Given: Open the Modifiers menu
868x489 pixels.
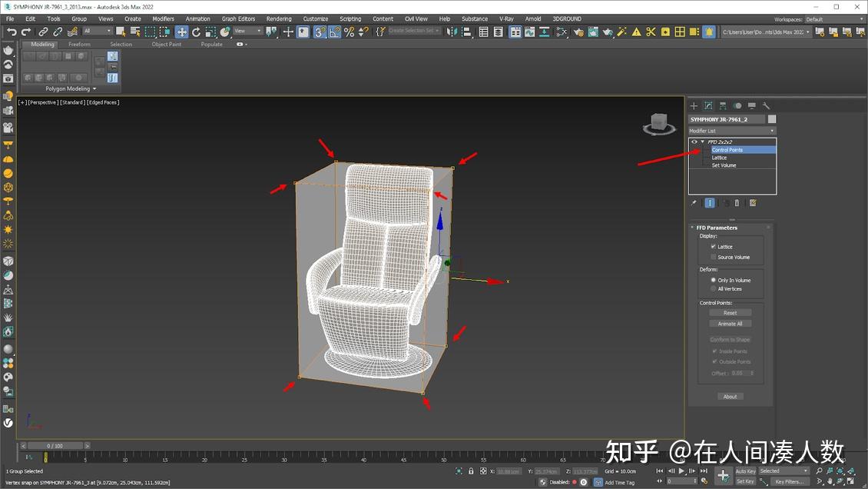Looking at the screenshot, I should (x=164, y=18).
